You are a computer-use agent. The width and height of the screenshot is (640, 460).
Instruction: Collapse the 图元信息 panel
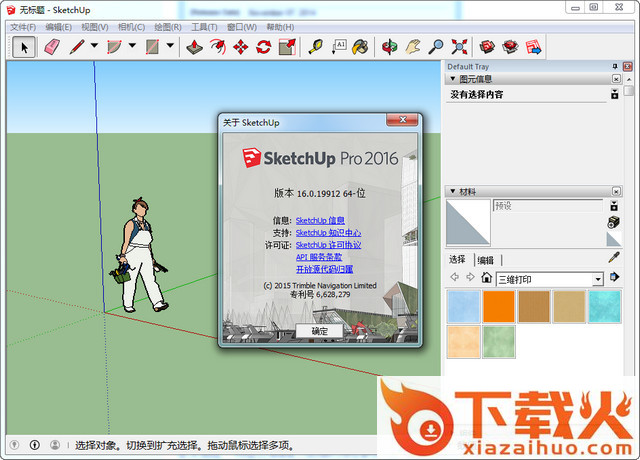[452, 78]
